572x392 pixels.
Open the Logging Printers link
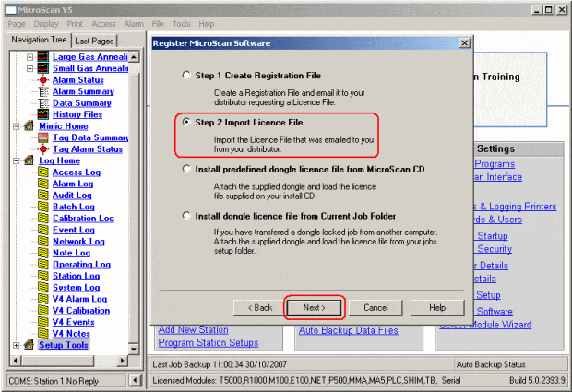pos(515,207)
